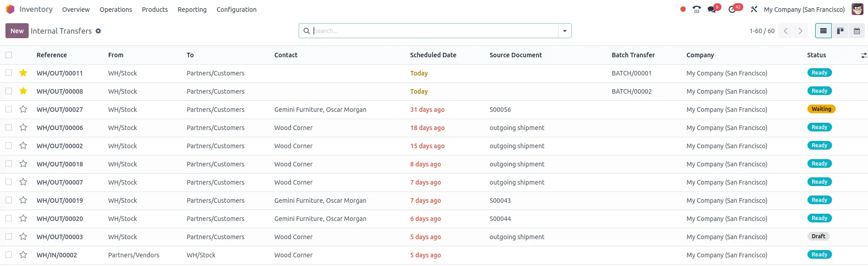Click the debug tools wrench icon
The width and height of the screenshot is (868, 266).
coord(754,10)
